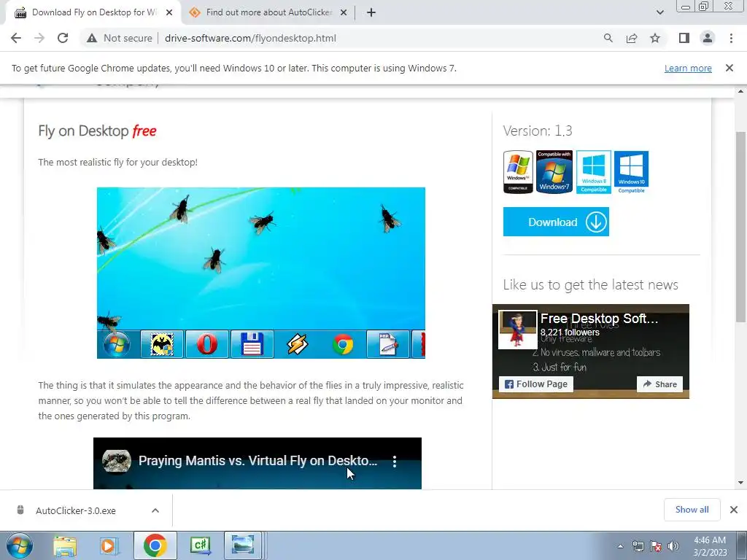Click the Facebook page avatar image
The height and width of the screenshot is (560, 747).
pos(518,330)
